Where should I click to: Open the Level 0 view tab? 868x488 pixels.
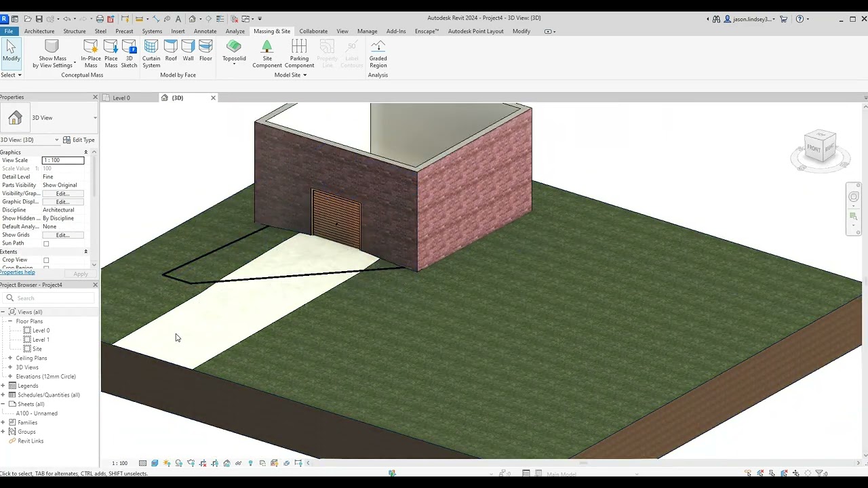pos(121,98)
